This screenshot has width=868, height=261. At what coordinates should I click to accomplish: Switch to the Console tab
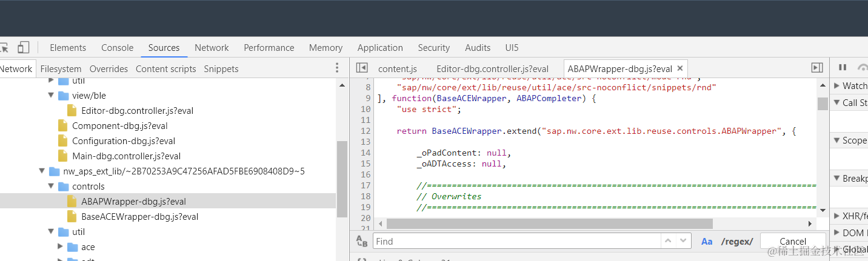(x=117, y=47)
